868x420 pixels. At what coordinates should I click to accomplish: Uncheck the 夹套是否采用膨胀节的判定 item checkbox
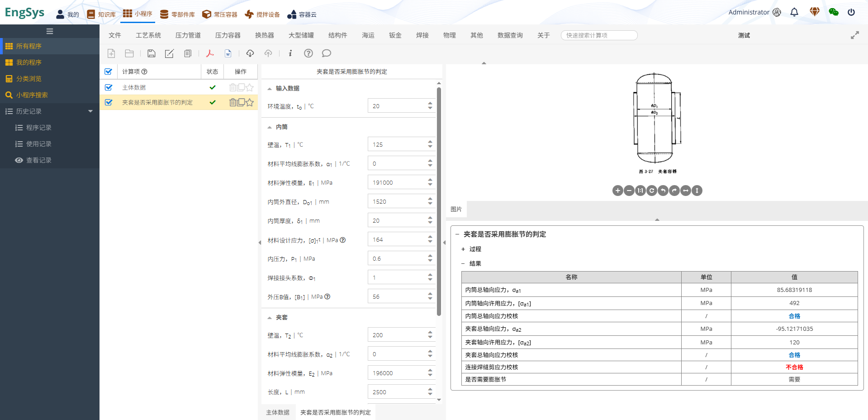coord(109,102)
